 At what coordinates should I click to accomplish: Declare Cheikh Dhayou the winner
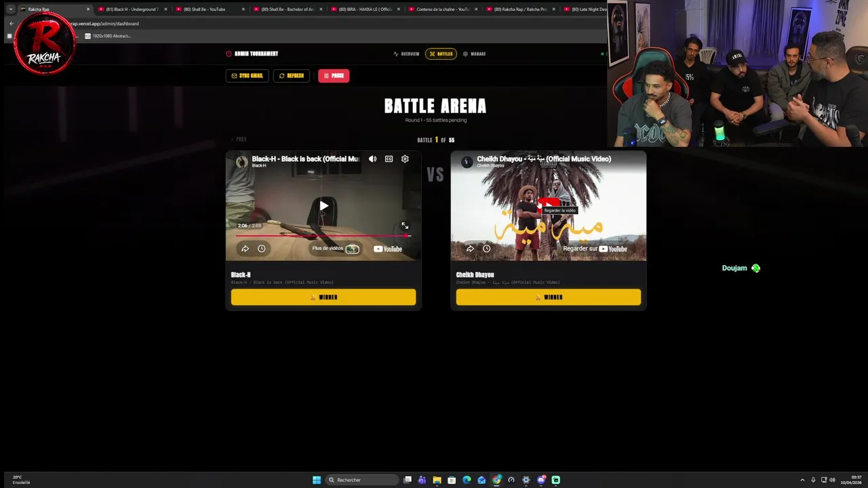(549, 297)
